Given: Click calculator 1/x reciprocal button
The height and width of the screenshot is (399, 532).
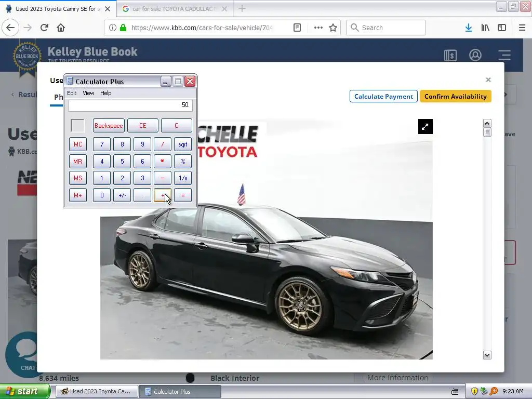Looking at the screenshot, I should coord(183,178).
